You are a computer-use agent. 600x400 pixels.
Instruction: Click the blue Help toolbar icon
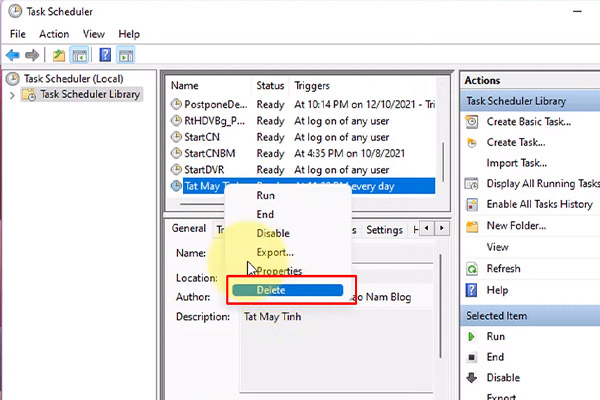[x=105, y=55]
